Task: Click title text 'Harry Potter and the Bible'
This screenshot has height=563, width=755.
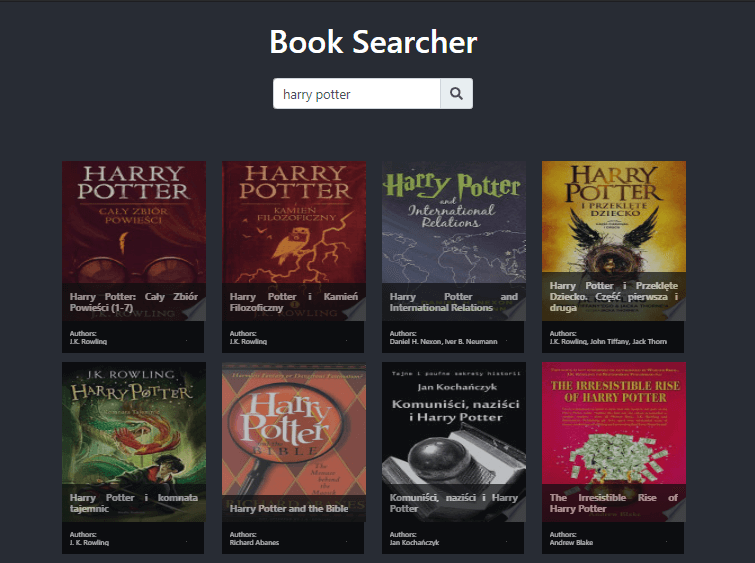Action: click(x=288, y=509)
